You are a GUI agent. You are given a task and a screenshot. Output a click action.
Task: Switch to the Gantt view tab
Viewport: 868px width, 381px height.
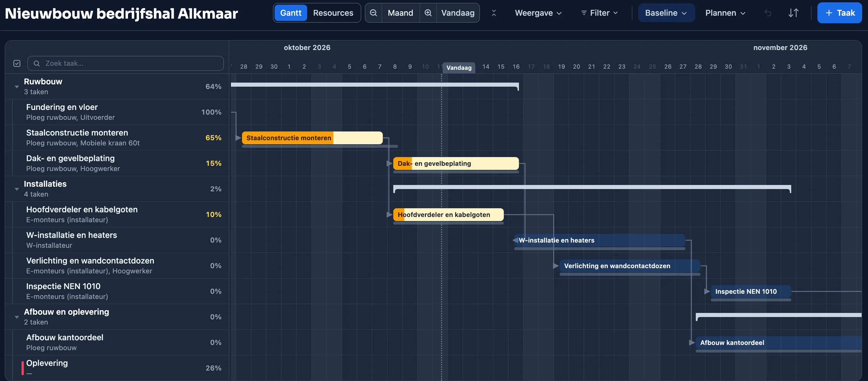[291, 13]
